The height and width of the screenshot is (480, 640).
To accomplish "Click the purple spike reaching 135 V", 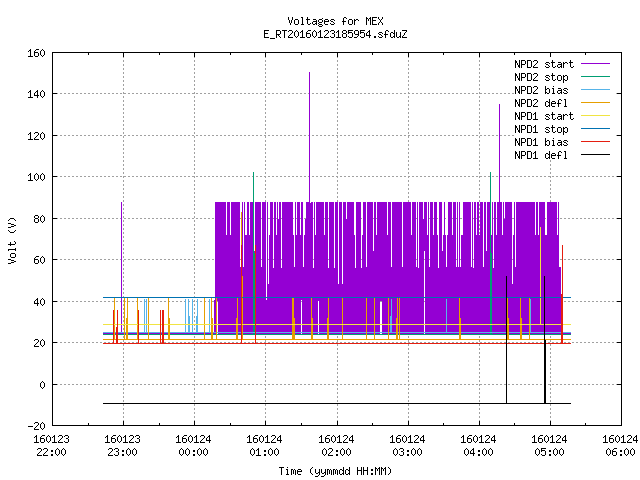I will (499, 153).
